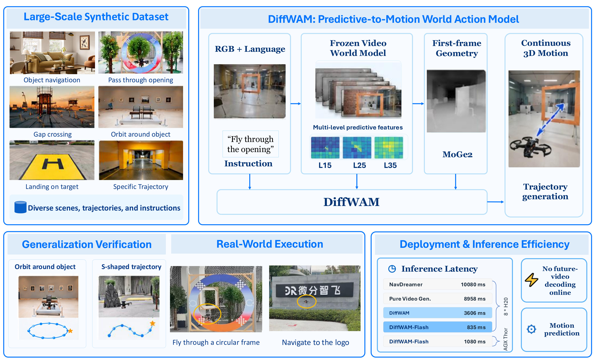Click the MoGe2 grayscale depth map image
Viewport: 595px width, 364px height.
(x=456, y=101)
